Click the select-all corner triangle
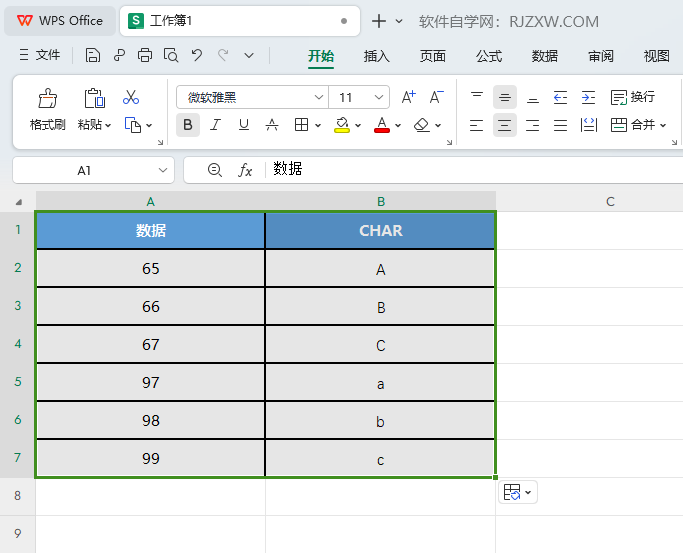 (19, 202)
